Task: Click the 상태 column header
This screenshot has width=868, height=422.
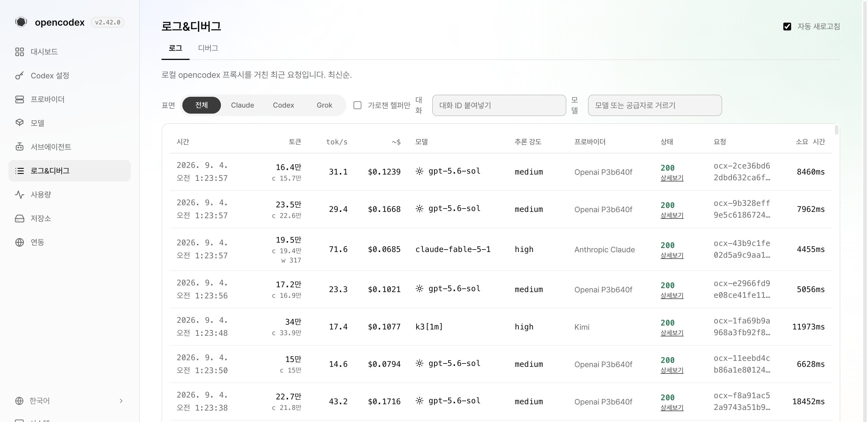Action: pos(666,142)
